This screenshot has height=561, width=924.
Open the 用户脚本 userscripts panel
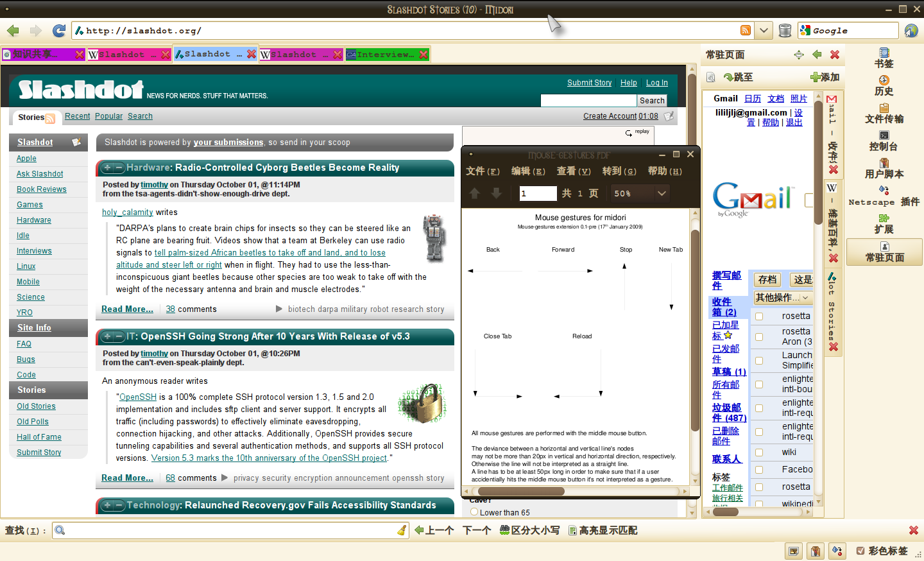[884, 169]
